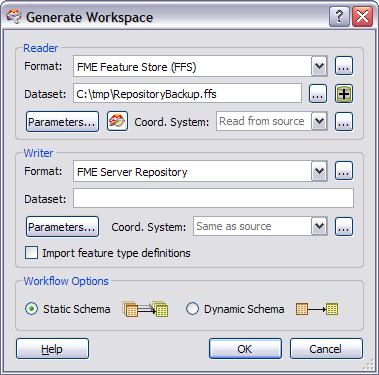The width and height of the screenshot is (379, 375).
Task: Click the question mark help icon
Action: tap(339, 17)
